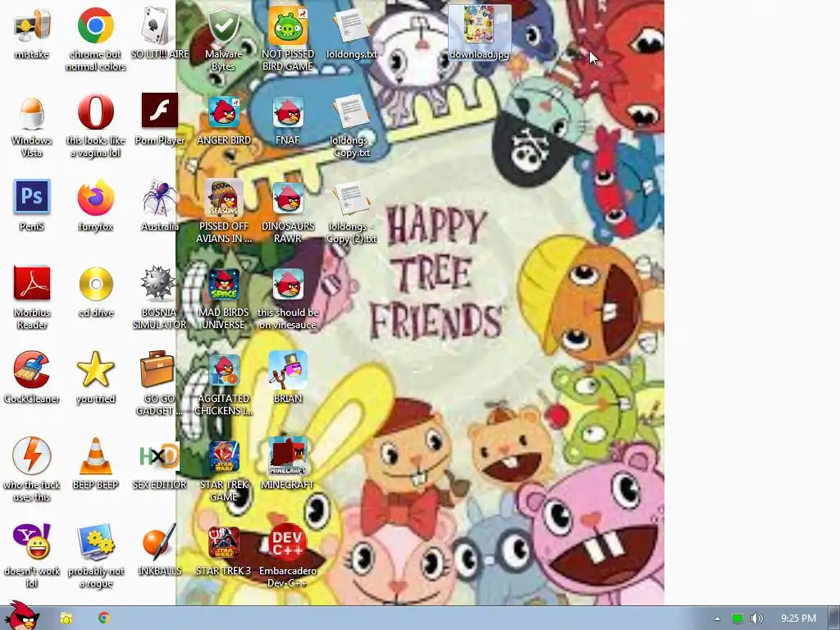
Task: Select the 'mistake' computer icon
Action: [32, 25]
